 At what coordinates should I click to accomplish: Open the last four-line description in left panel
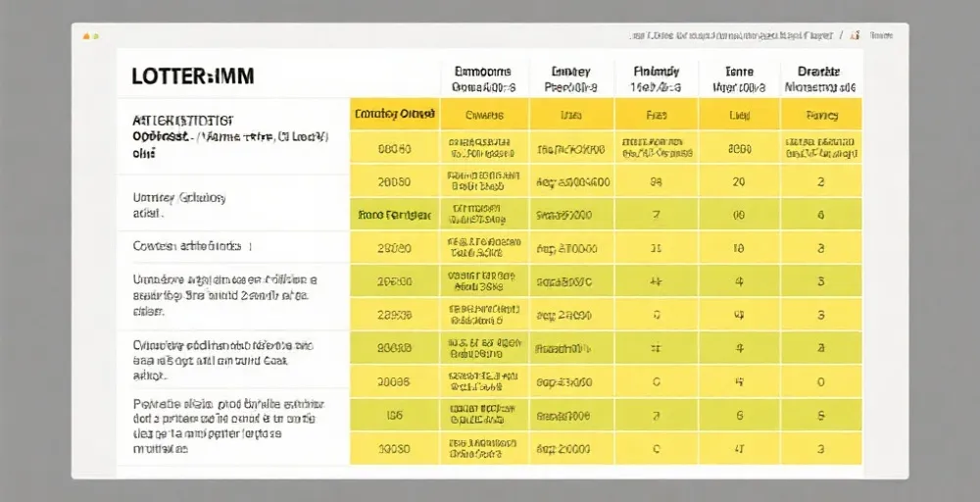[x=232, y=426]
